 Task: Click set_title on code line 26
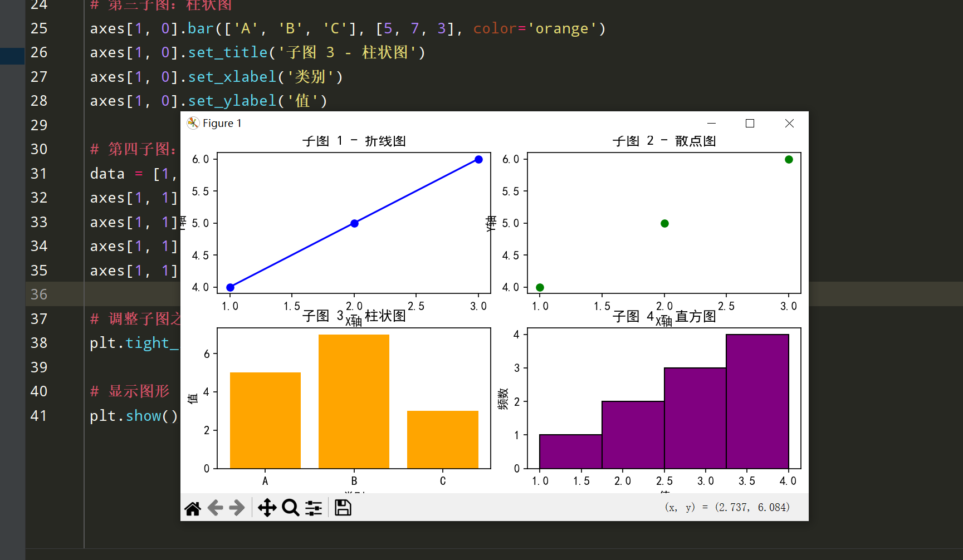click(228, 52)
